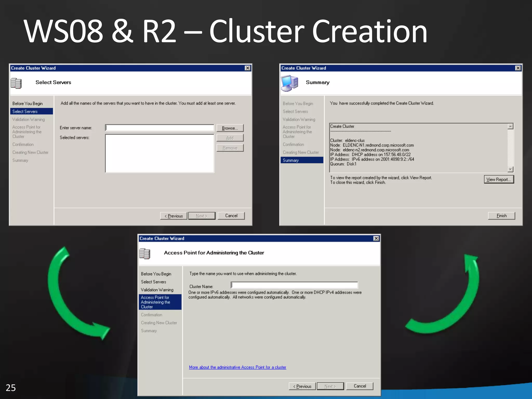Viewport: 532px width, 399px height.
Task: Click Previous in the Select Servers wizard
Action: click(174, 216)
